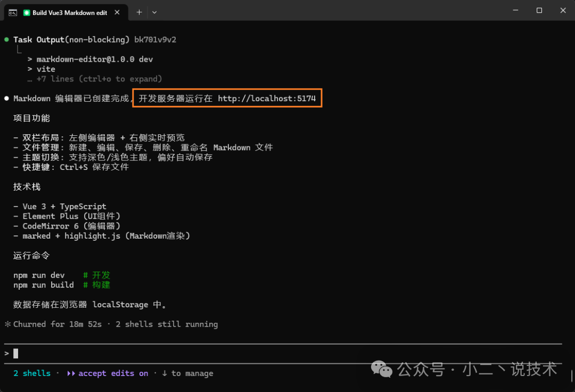Toggle "accept edits on" mode
Image resolution: width=575 pixels, height=392 pixels.
click(x=108, y=373)
